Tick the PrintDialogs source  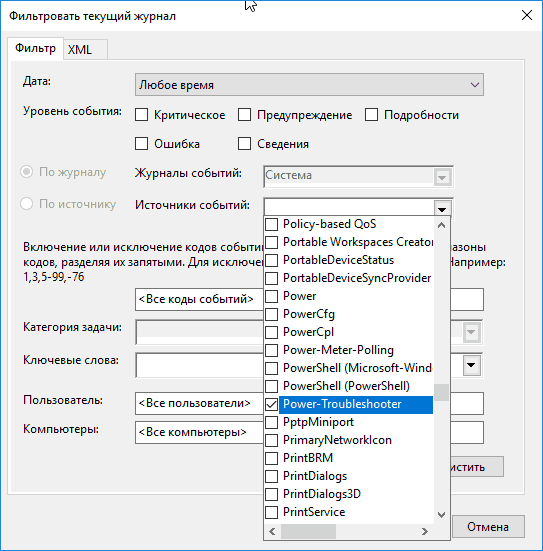pos(271,476)
